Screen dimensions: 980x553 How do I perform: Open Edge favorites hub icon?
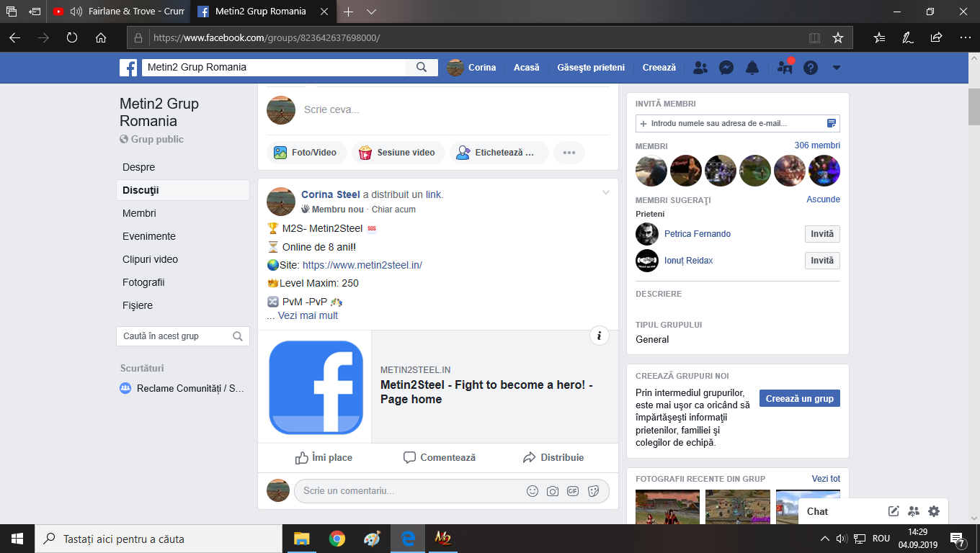[x=879, y=37]
